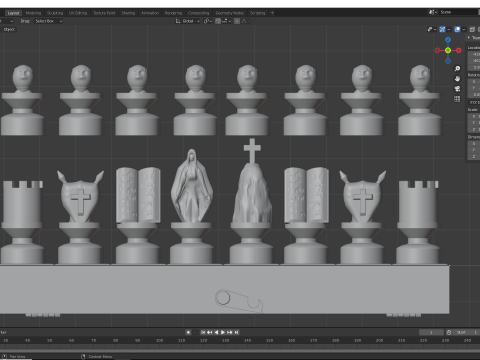Select the cross-topped king piece
480x360 pixels.
tap(252, 201)
